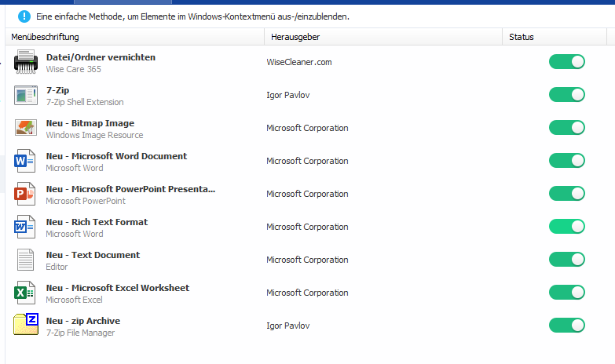Click the Bitmap Image icon
Image resolution: width=615 pixels, height=364 pixels.
point(26,128)
